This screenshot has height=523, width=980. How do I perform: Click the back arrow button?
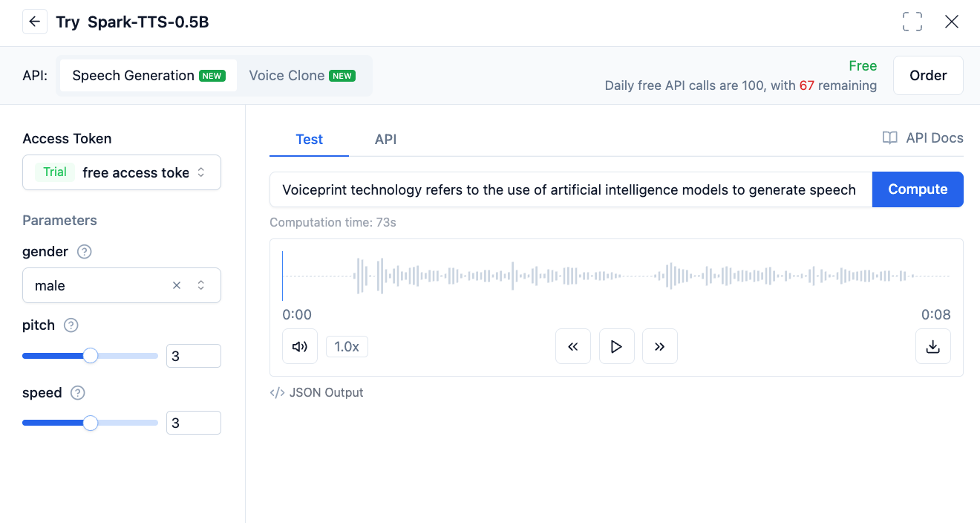(34, 22)
